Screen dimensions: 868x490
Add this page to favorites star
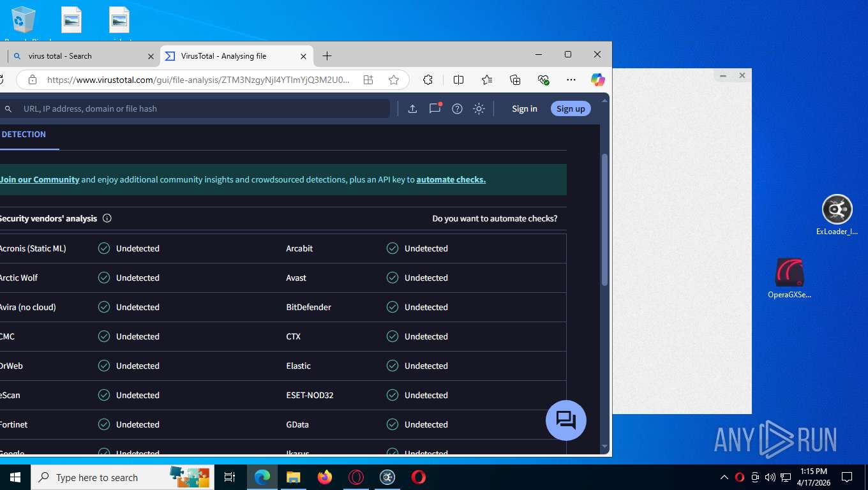(x=394, y=80)
